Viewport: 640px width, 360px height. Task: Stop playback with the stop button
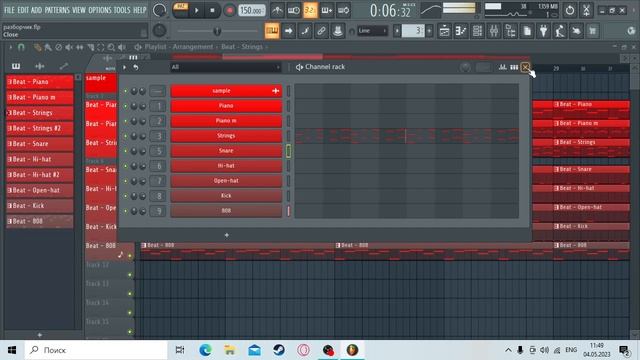[x=212, y=10]
